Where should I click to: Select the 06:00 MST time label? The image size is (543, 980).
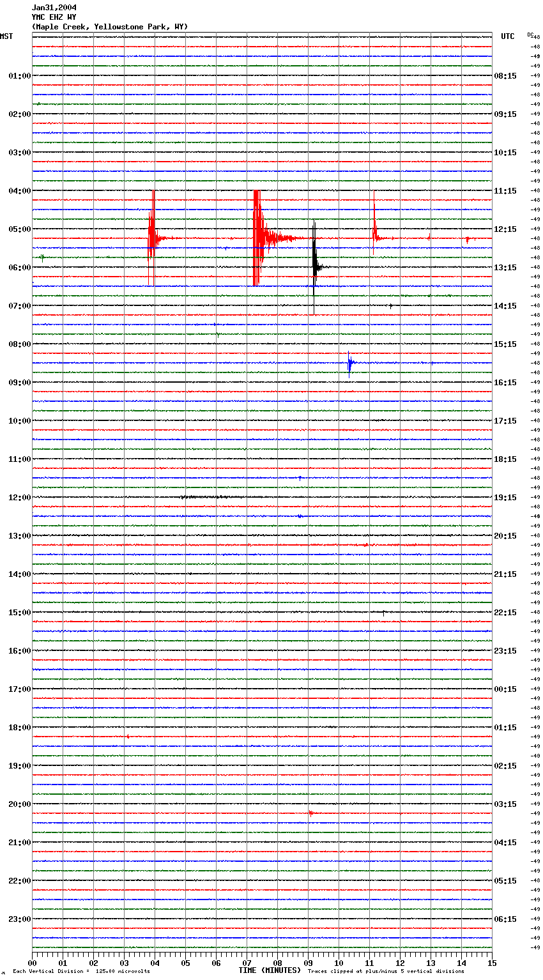coord(20,268)
